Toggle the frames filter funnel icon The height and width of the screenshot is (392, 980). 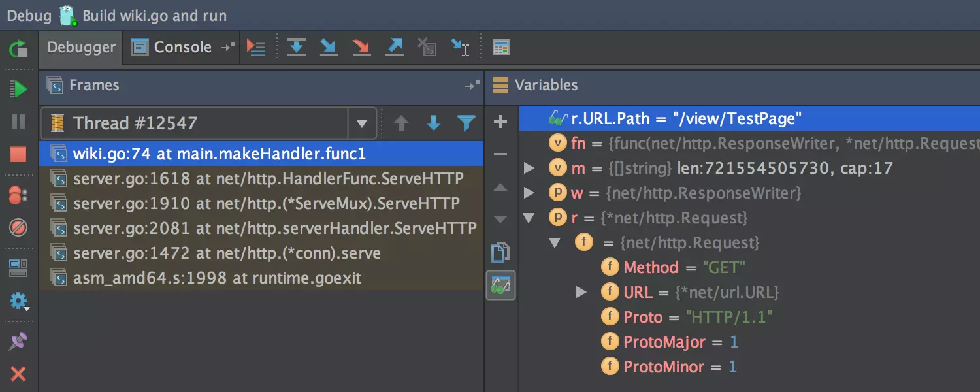(466, 123)
